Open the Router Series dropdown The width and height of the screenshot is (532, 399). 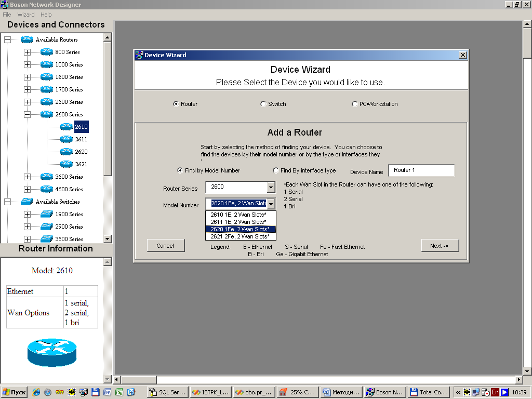pyautogui.click(x=271, y=187)
